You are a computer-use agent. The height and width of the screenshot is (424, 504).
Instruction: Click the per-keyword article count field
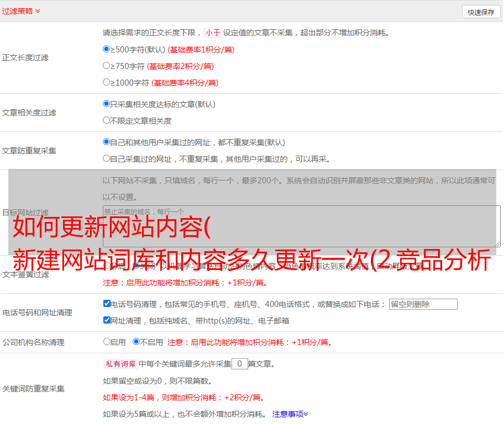point(239,364)
